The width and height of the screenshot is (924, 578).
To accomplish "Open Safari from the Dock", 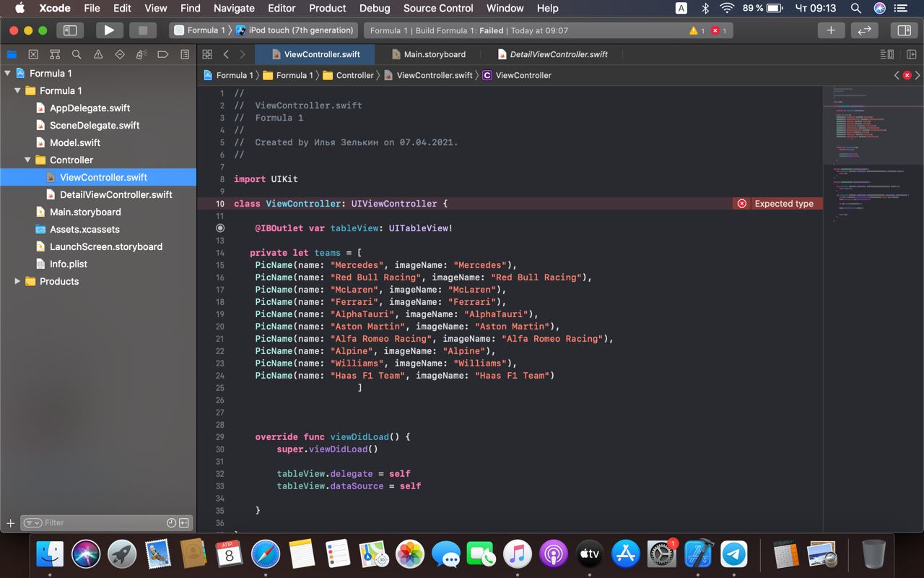I will (266, 554).
